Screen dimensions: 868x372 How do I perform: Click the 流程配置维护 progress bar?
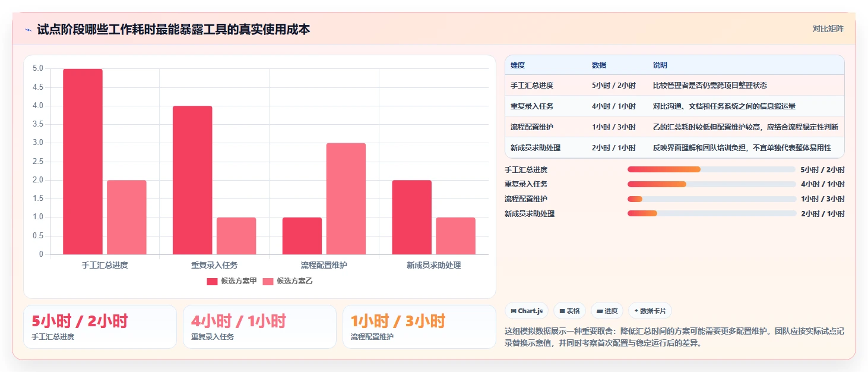click(711, 198)
